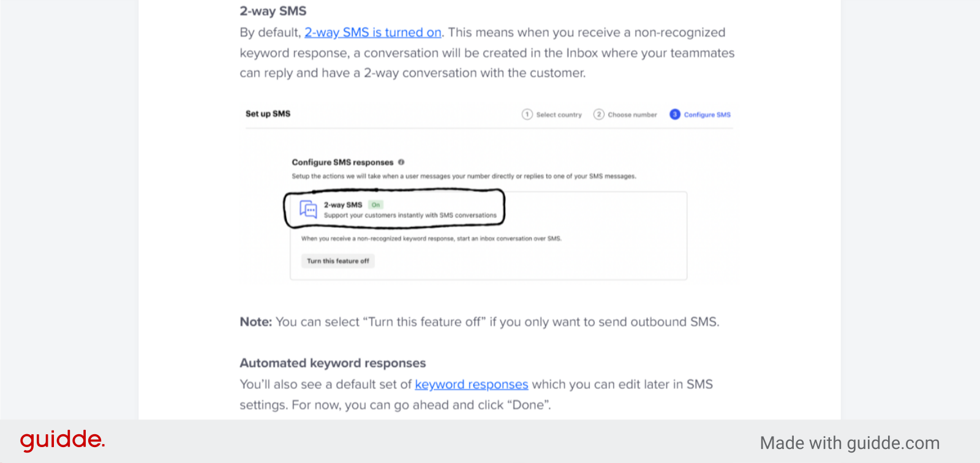Open the 2-way SMS is turned on link
Screen dimensions: 980x463
(x=372, y=32)
